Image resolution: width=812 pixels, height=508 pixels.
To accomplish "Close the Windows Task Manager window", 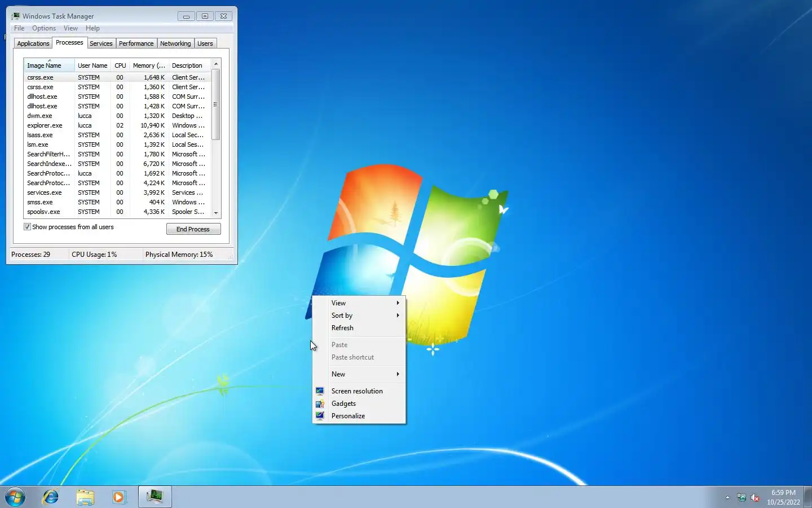I will pos(224,16).
